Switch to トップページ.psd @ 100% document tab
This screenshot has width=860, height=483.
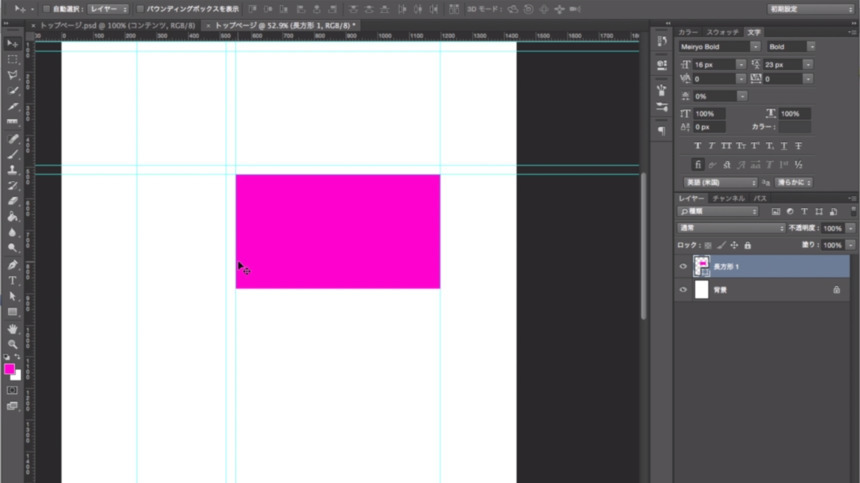tap(117, 25)
